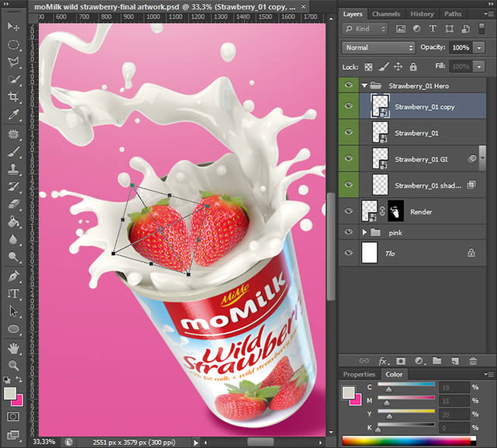The height and width of the screenshot is (448, 497).
Task: Select the Type tool
Action: click(x=13, y=293)
